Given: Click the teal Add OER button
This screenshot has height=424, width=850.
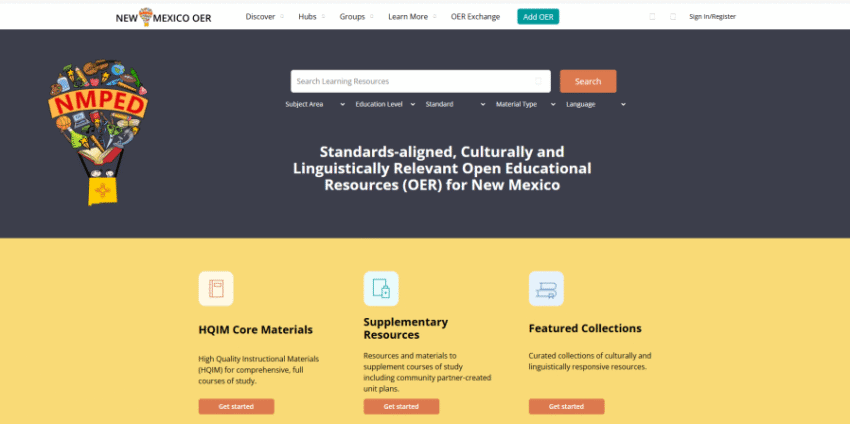Looking at the screenshot, I should click(x=538, y=16).
